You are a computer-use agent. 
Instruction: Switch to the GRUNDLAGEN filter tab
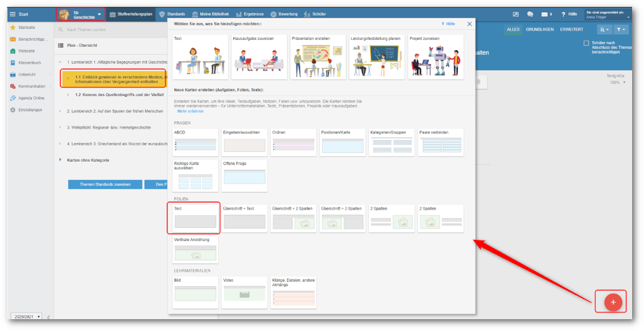click(540, 29)
